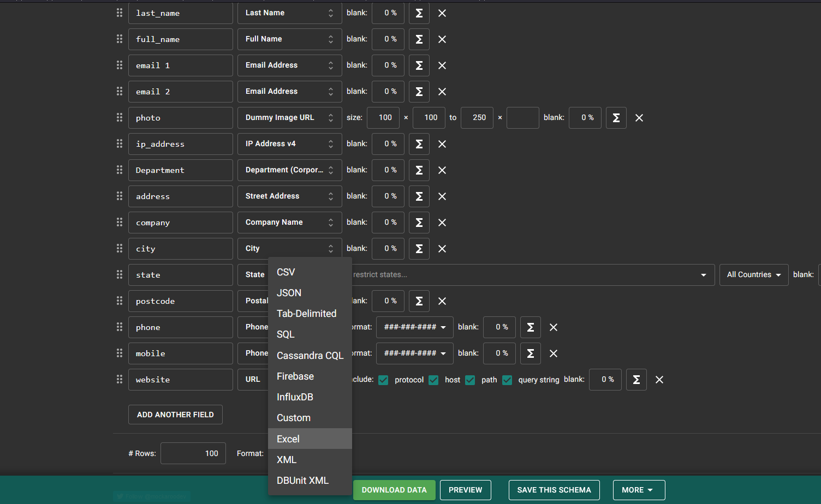The image size is (821, 504).
Task: Open formula editor for city row
Action: (419, 249)
